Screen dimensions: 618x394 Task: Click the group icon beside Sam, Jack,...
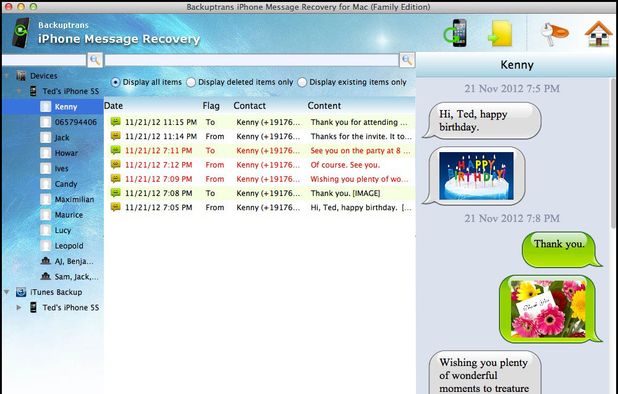[x=46, y=276]
